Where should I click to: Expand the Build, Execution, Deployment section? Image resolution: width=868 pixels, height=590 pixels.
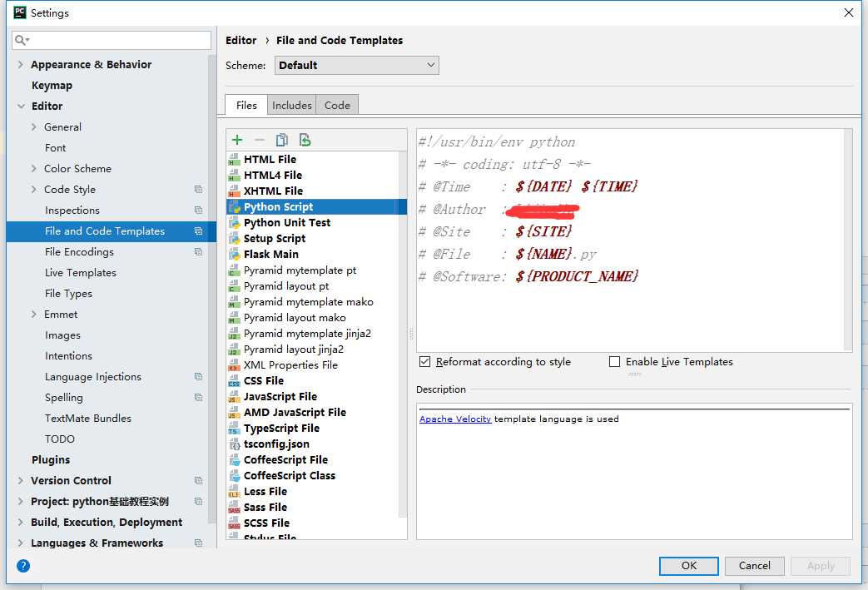tap(21, 523)
